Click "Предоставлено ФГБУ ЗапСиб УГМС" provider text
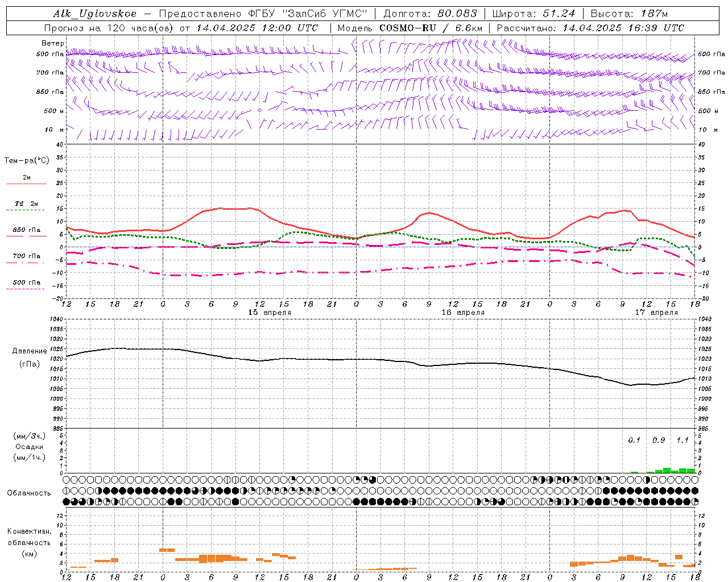This screenshot has width=728, height=582. pos(263,14)
